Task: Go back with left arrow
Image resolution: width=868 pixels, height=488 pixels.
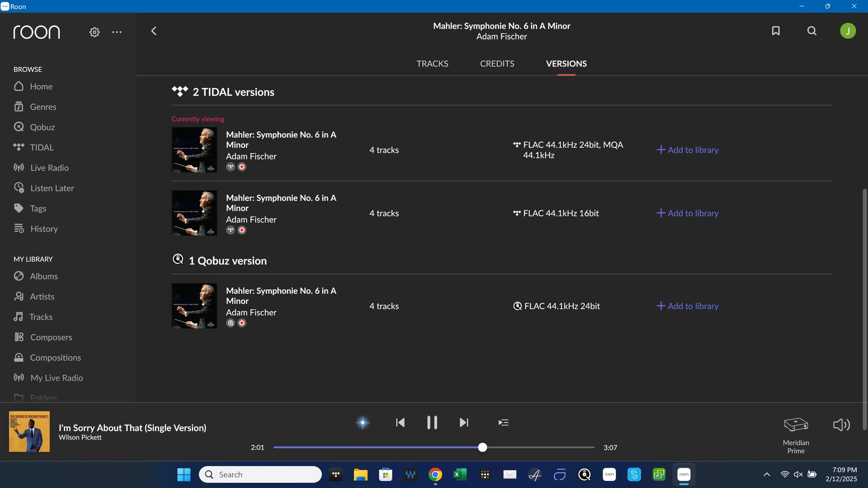Action: (x=154, y=31)
